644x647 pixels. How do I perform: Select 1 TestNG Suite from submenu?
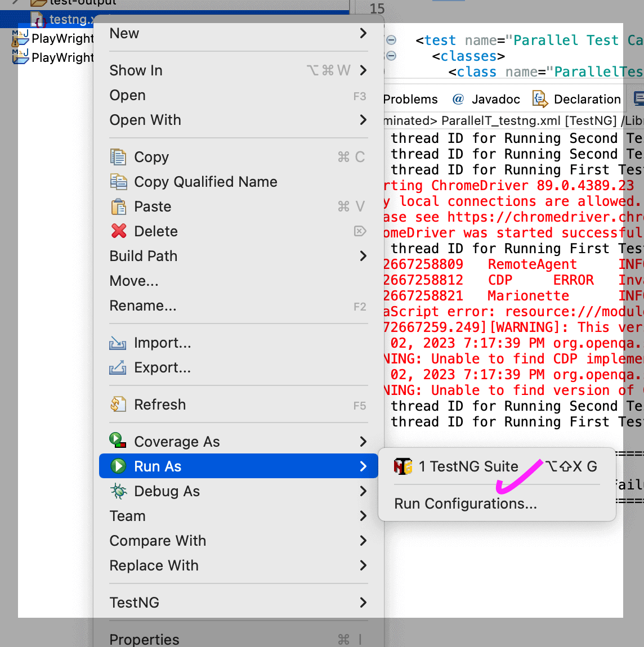(468, 466)
